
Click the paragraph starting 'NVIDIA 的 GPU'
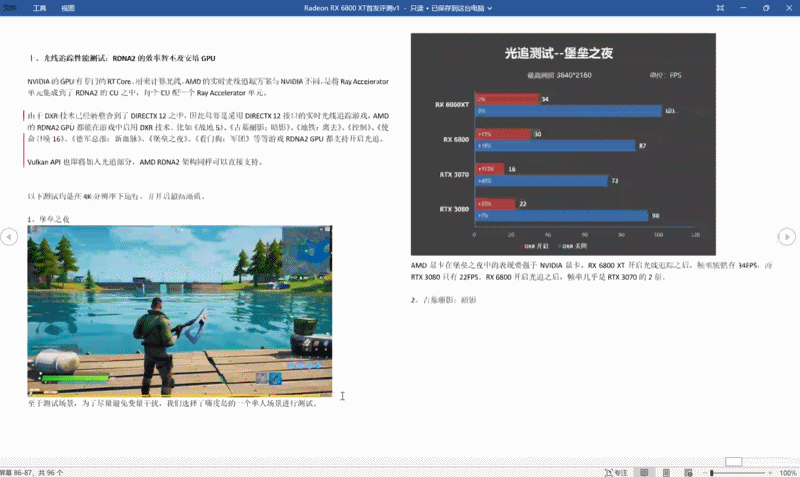[208, 87]
